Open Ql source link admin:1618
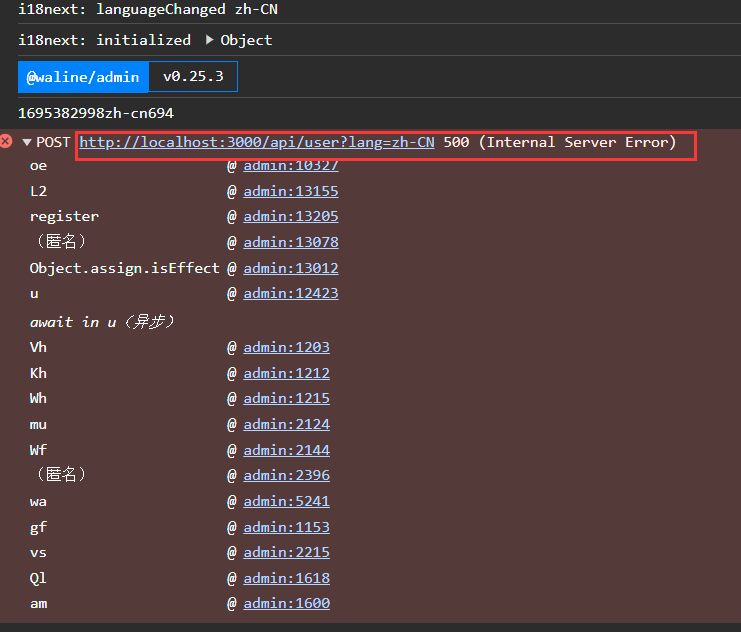The width and height of the screenshot is (741, 632). [286, 578]
